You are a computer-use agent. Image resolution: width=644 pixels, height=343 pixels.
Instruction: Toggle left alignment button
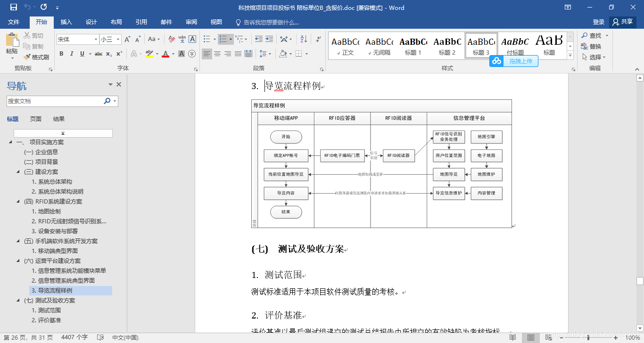tap(207, 54)
